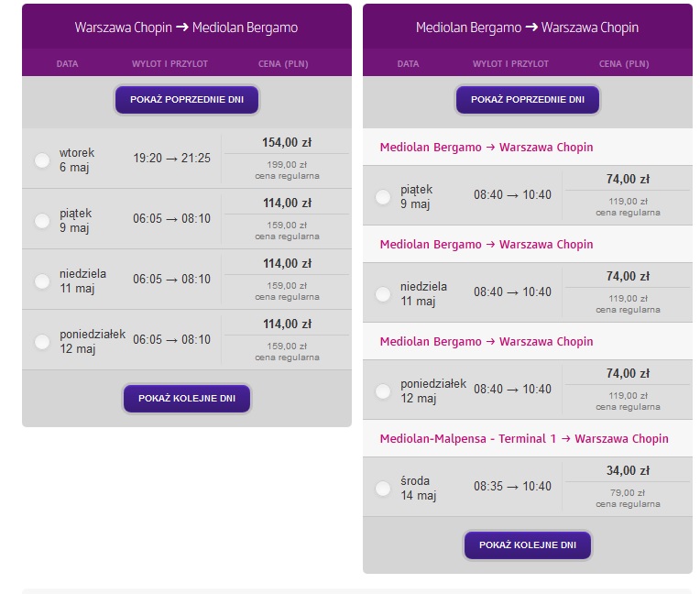Click the return table Cena (PLN) column header
The height and width of the screenshot is (594, 700).
(x=624, y=64)
